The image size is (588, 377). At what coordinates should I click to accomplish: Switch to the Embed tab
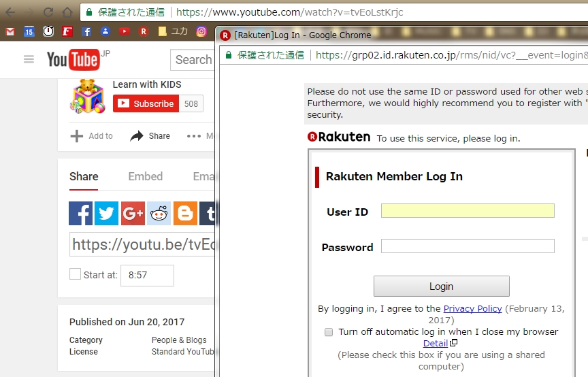(x=146, y=176)
